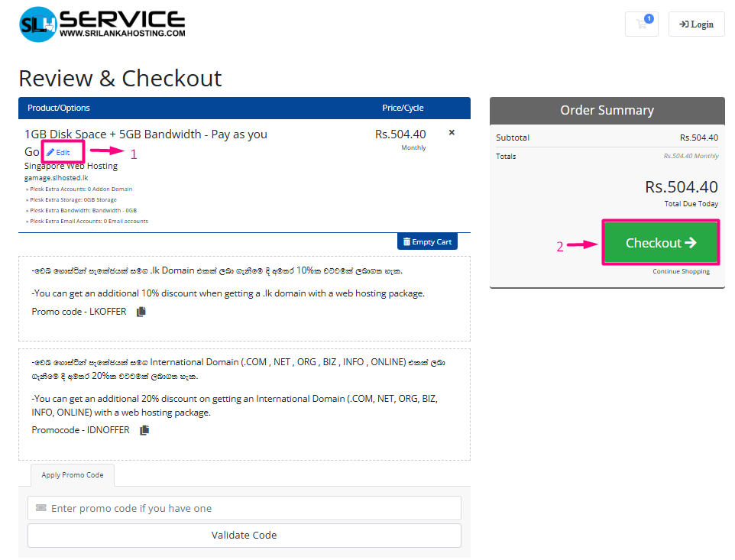Image resolution: width=735 pixels, height=560 pixels.
Task: Click the Total Due Today amount
Action: tap(681, 187)
